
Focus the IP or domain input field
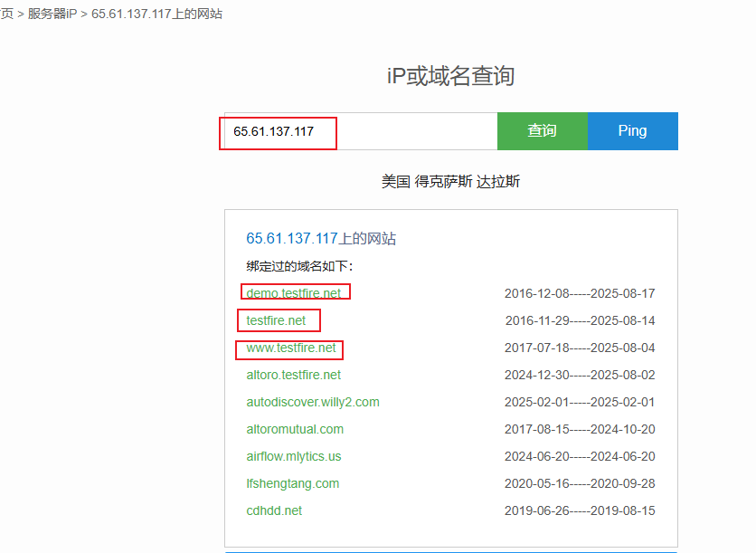pos(361,131)
